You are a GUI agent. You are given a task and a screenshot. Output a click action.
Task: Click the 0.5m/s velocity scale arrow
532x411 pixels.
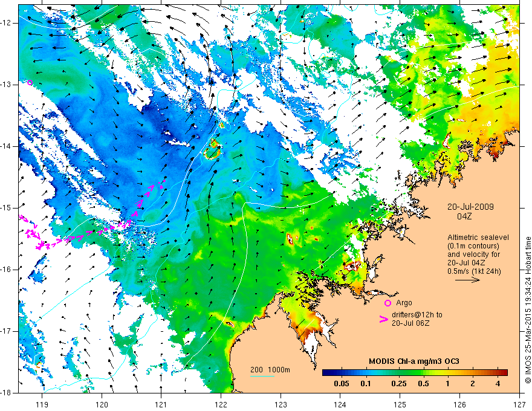point(467,280)
